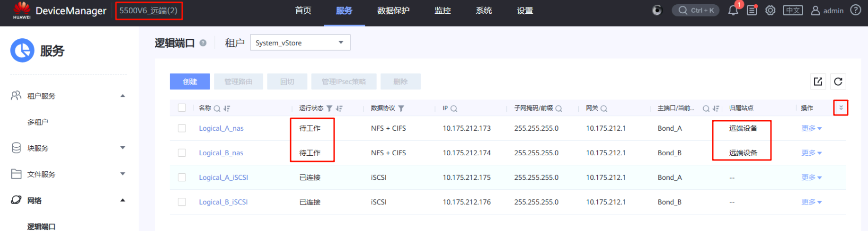The width and height of the screenshot is (868, 231).
Task: Open 更多 dropdown for Logical_A_iSCSI
Action: point(811,178)
